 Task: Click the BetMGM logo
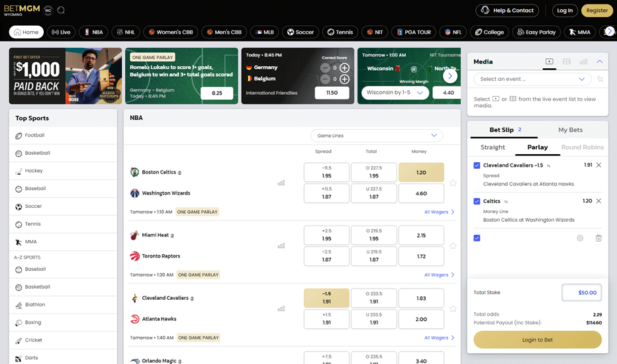click(x=22, y=10)
